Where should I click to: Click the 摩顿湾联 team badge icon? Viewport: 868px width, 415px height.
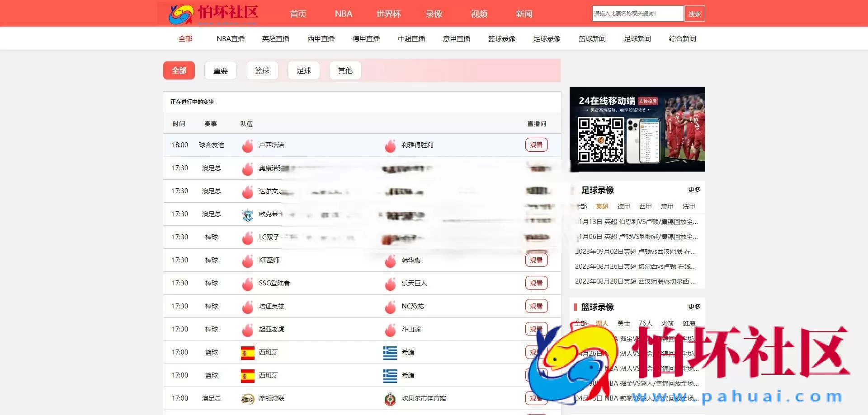(x=247, y=398)
